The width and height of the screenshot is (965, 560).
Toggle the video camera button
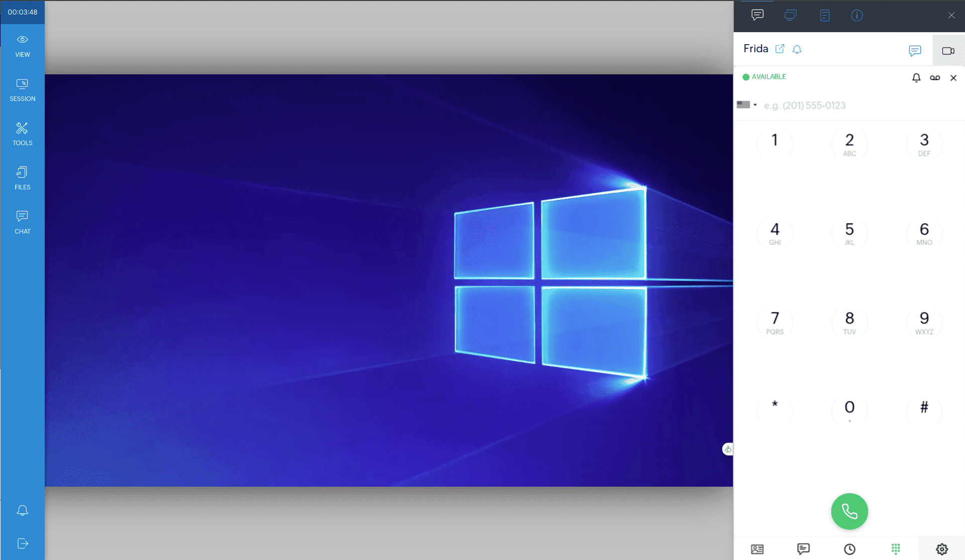pos(948,51)
